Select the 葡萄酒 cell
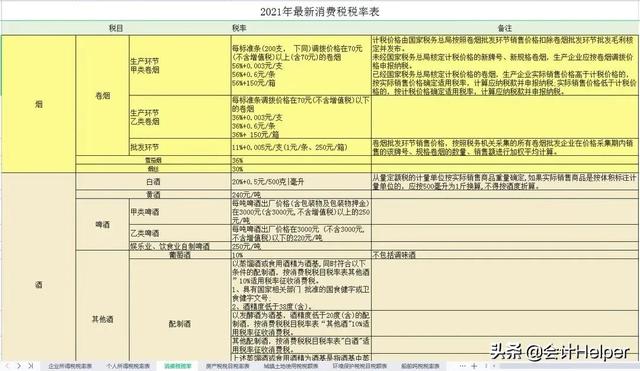 [x=180, y=255]
